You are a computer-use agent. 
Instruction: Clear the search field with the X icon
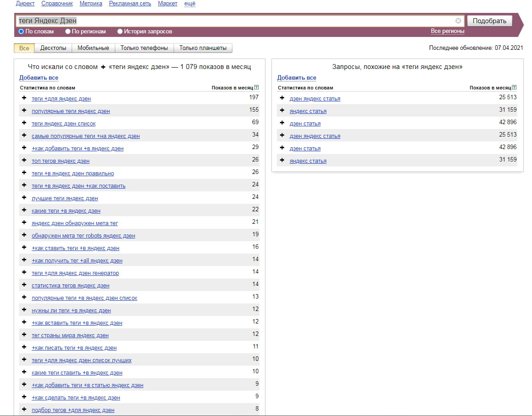click(x=458, y=20)
